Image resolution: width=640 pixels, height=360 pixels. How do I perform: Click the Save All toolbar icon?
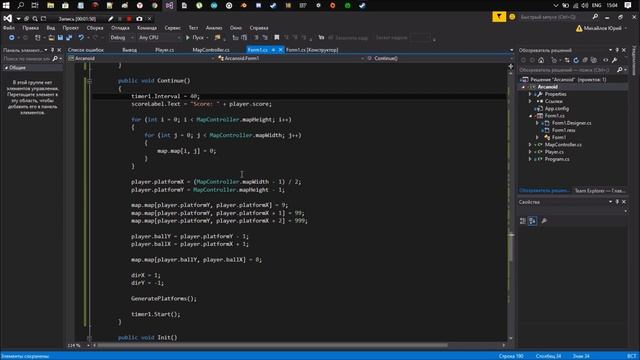(x=69, y=38)
